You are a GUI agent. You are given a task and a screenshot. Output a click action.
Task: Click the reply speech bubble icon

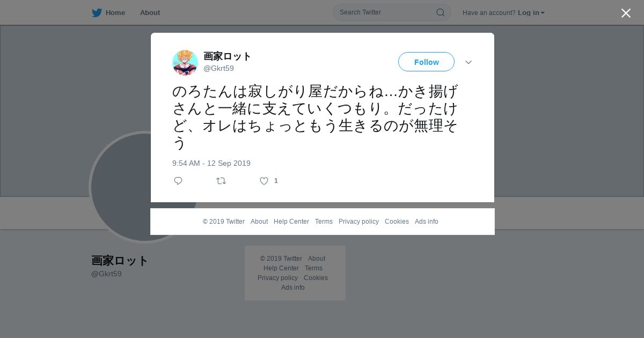[178, 181]
